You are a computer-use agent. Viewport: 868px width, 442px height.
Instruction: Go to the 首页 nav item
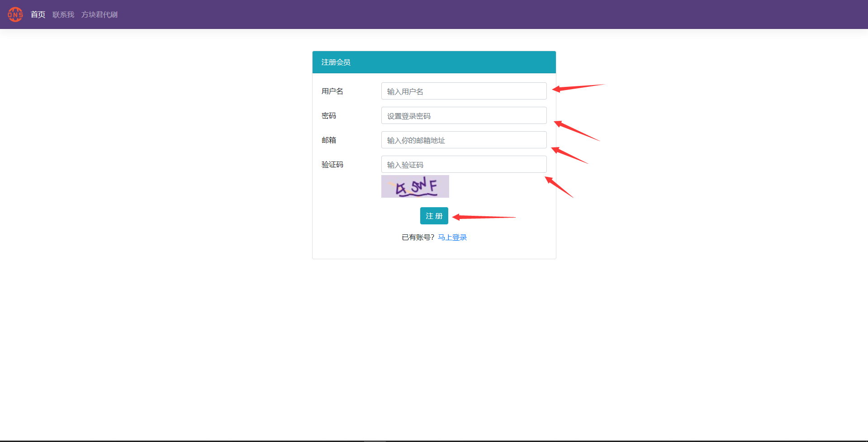[x=38, y=14]
